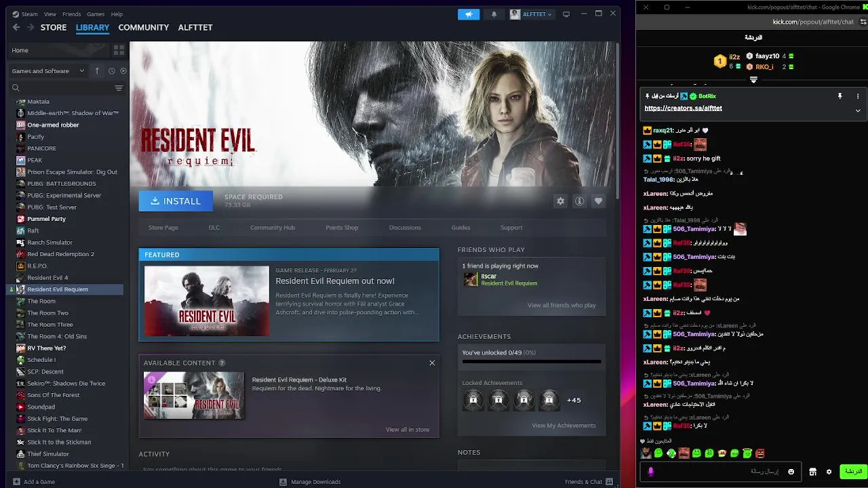The width and height of the screenshot is (868, 488).
Task: Collapse the Kick gift leaderboard
Action: point(753,80)
